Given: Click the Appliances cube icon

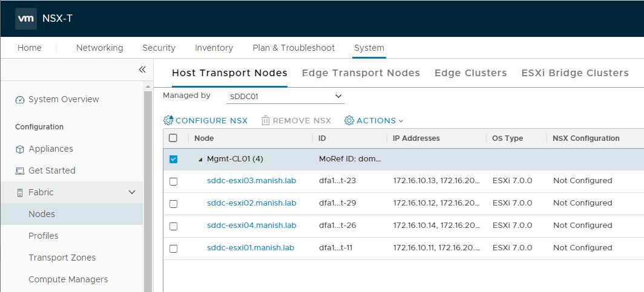Looking at the screenshot, I should (20, 149).
